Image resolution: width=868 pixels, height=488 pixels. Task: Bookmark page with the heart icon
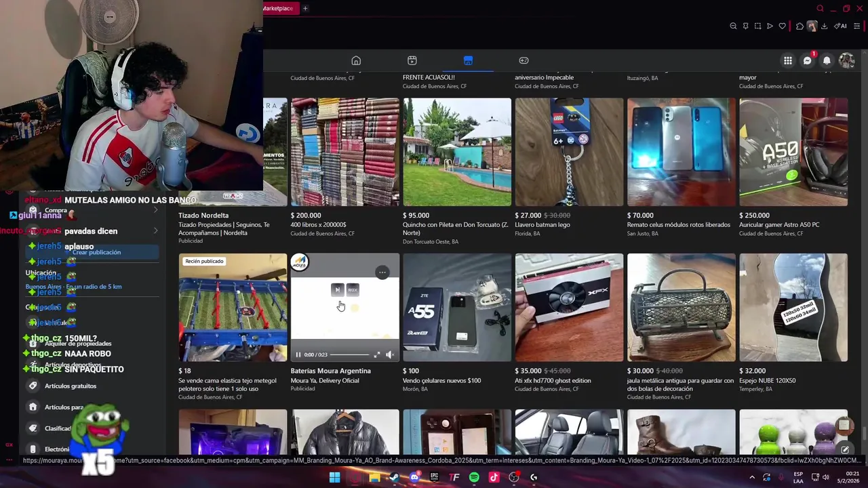coord(782,26)
